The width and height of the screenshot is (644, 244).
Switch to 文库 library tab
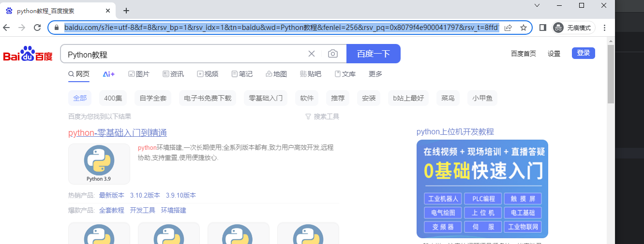pos(345,74)
